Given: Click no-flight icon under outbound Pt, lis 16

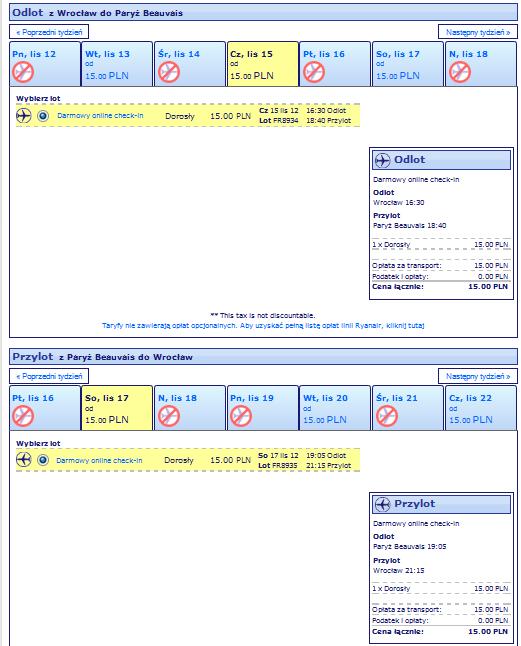Looking at the screenshot, I should [x=314, y=72].
